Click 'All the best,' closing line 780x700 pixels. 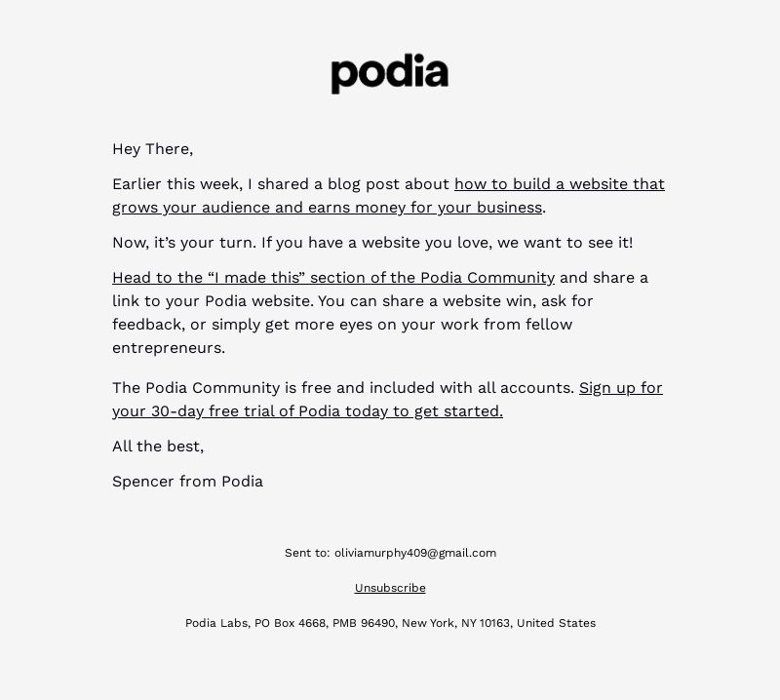coord(158,447)
